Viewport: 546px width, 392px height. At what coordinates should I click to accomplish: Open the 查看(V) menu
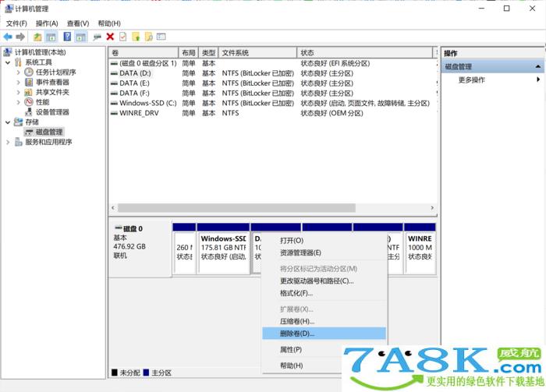[x=78, y=23]
